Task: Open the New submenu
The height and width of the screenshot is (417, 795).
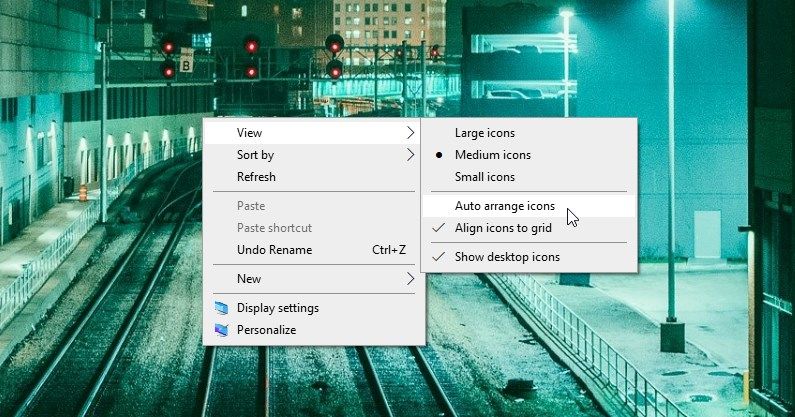Action: [314, 279]
